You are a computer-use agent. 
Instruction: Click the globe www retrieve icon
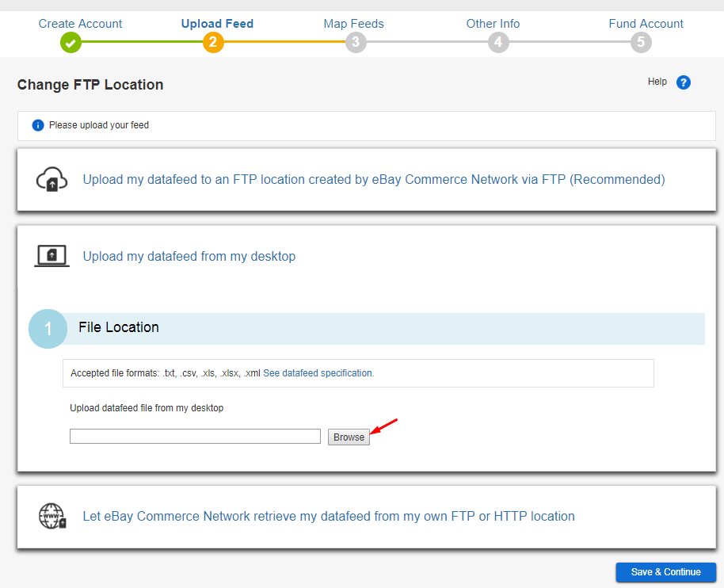(x=52, y=516)
